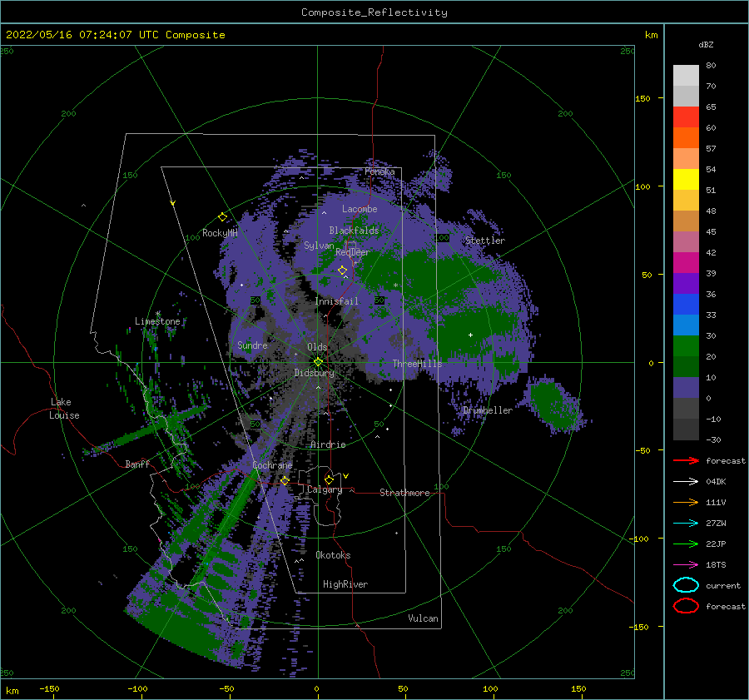Screen dimensions: 749x700
Task: Click the Didsbury label
Action: click(315, 373)
